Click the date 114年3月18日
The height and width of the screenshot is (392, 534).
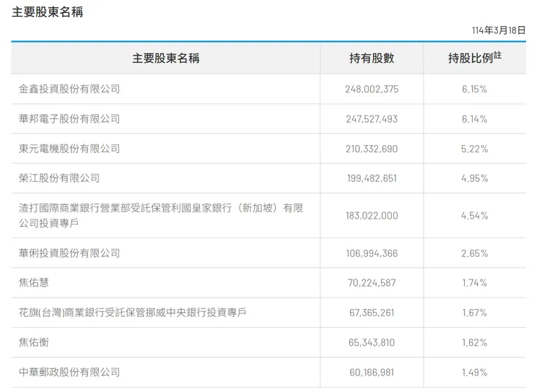pyautogui.click(x=499, y=30)
